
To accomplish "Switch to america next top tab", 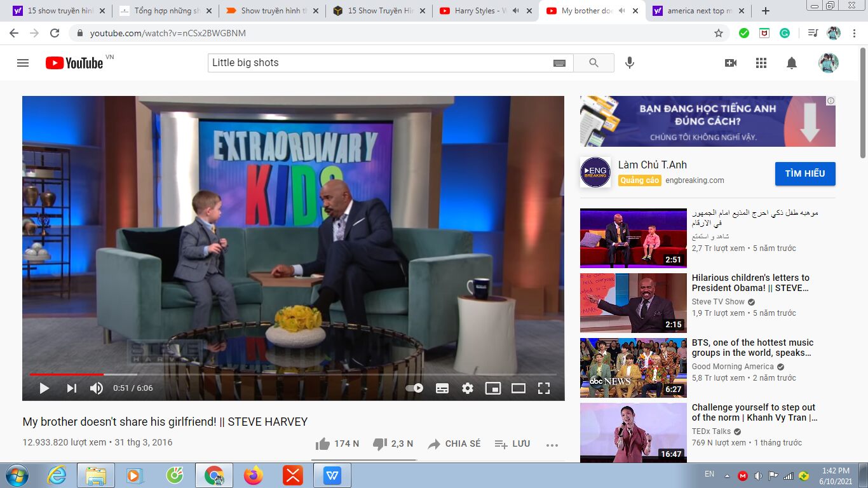I will pyautogui.click(x=698, y=11).
